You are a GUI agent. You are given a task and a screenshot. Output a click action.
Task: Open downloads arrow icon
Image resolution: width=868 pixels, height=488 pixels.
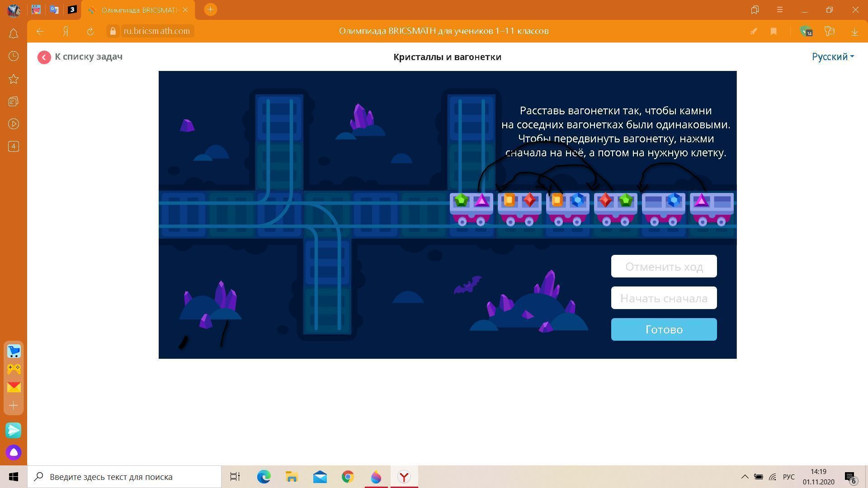tap(854, 31)
